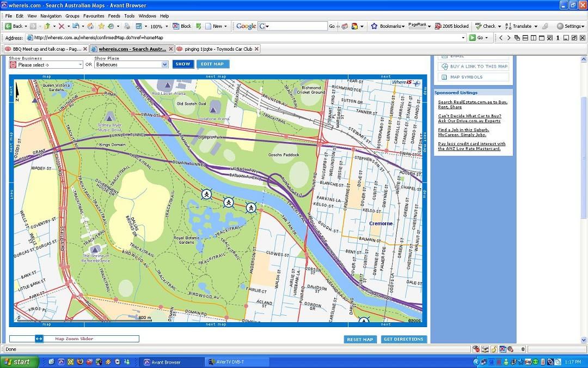588x368 pixels.
Task: Open the Favourites menu
Action: [94, 16]
